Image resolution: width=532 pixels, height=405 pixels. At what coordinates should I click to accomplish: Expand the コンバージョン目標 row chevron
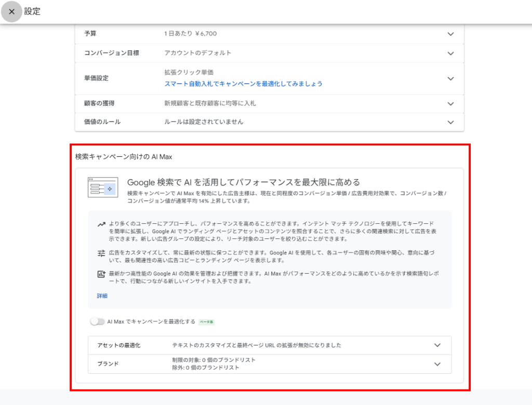[x=450, y=53]
